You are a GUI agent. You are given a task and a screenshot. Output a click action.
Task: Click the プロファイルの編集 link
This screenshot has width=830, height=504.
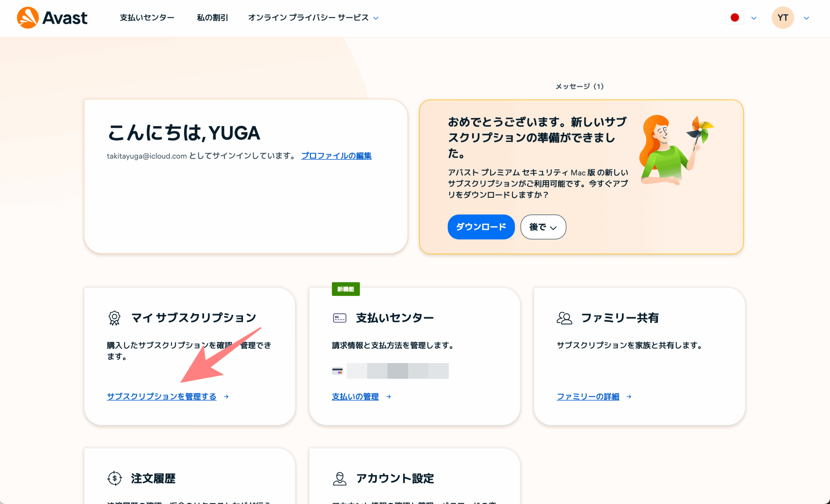point(336,156)
